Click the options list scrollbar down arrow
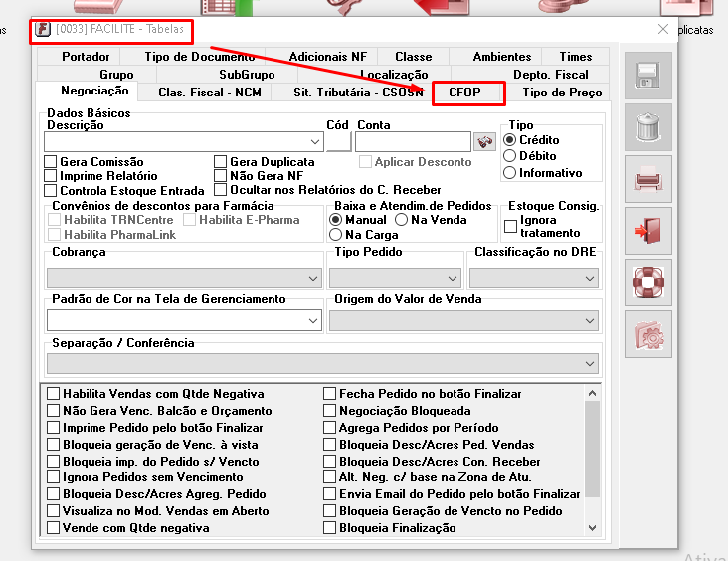 [593, 527]
